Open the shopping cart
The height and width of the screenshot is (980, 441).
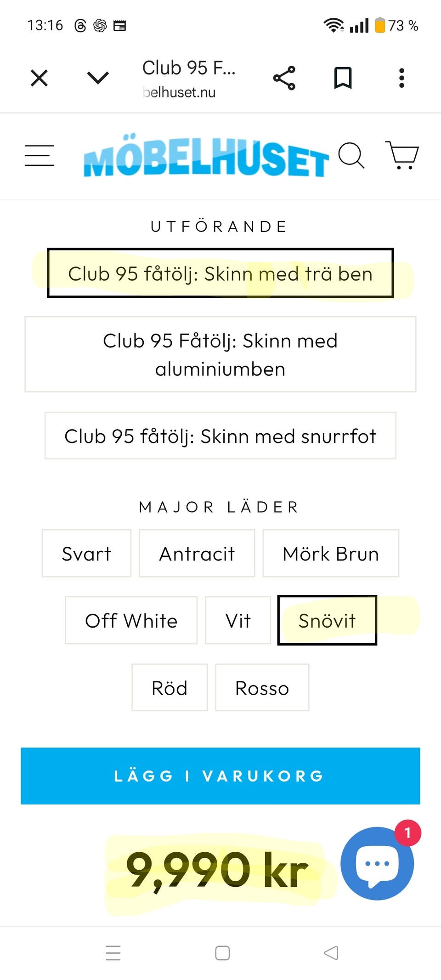pyautogui.click(x=402, y=155)
